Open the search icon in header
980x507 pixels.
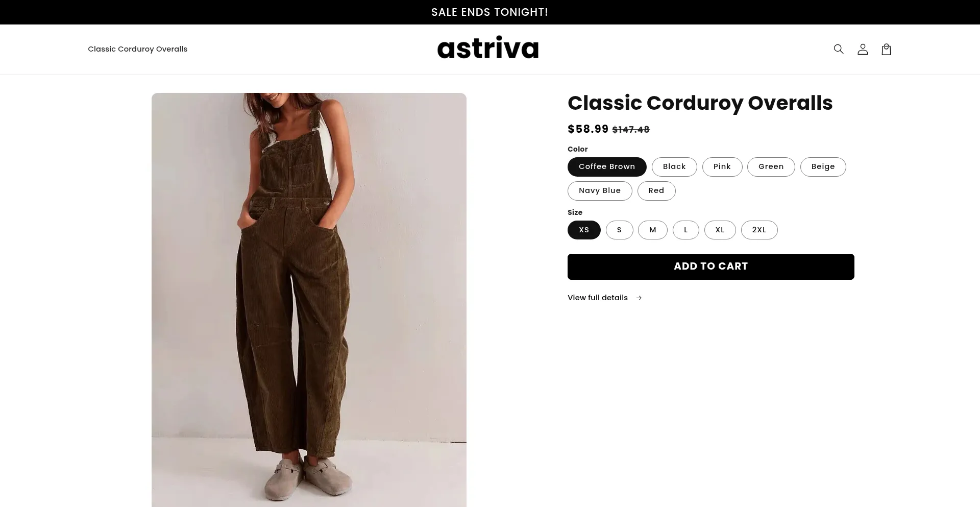pos(839,49)
